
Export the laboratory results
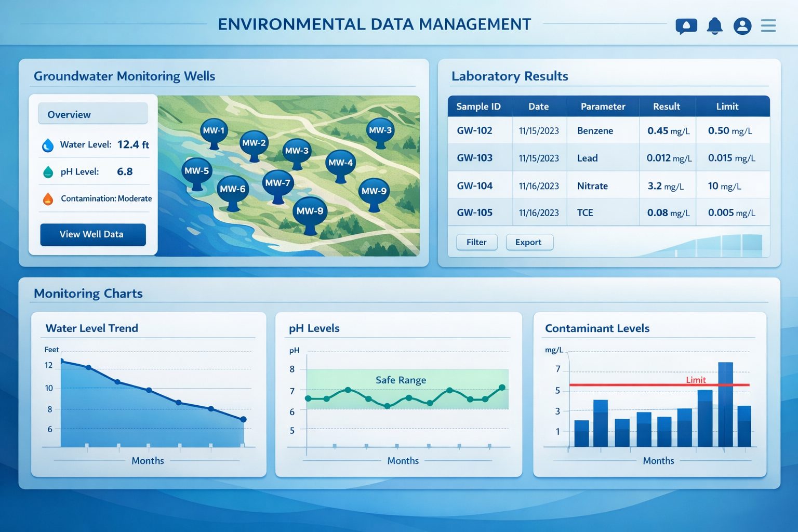coord(529,242)
